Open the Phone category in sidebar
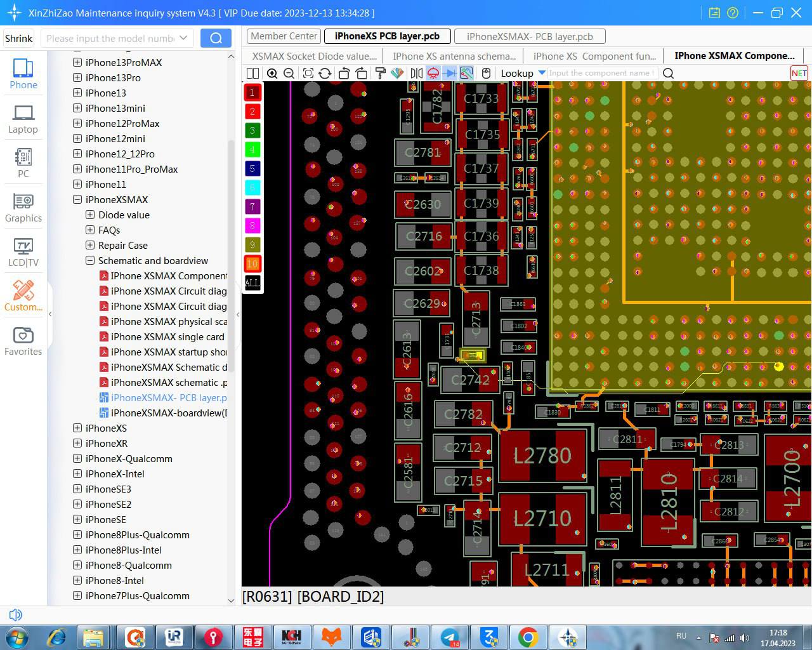Image resolution: width=812 pixels, height=650 pixels. (x=23, y=74)
